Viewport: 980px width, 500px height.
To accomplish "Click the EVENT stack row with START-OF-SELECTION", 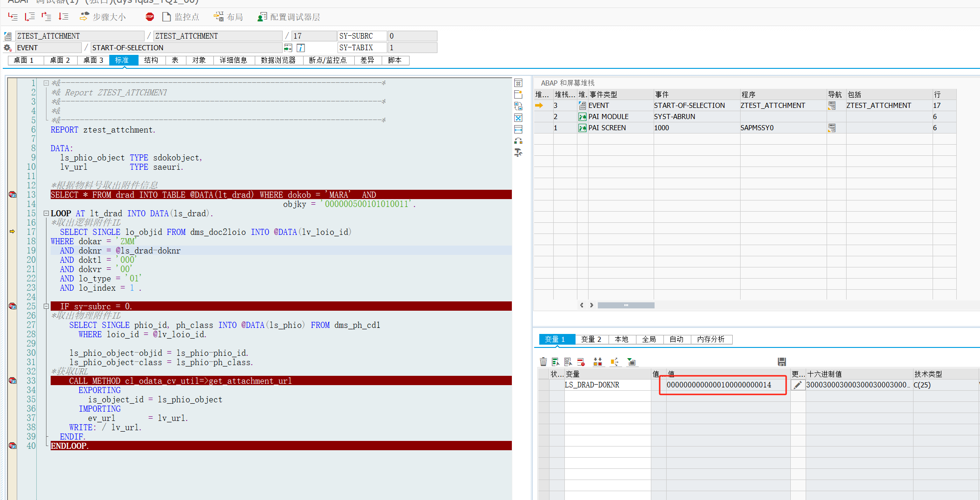I will pos(745,106).
